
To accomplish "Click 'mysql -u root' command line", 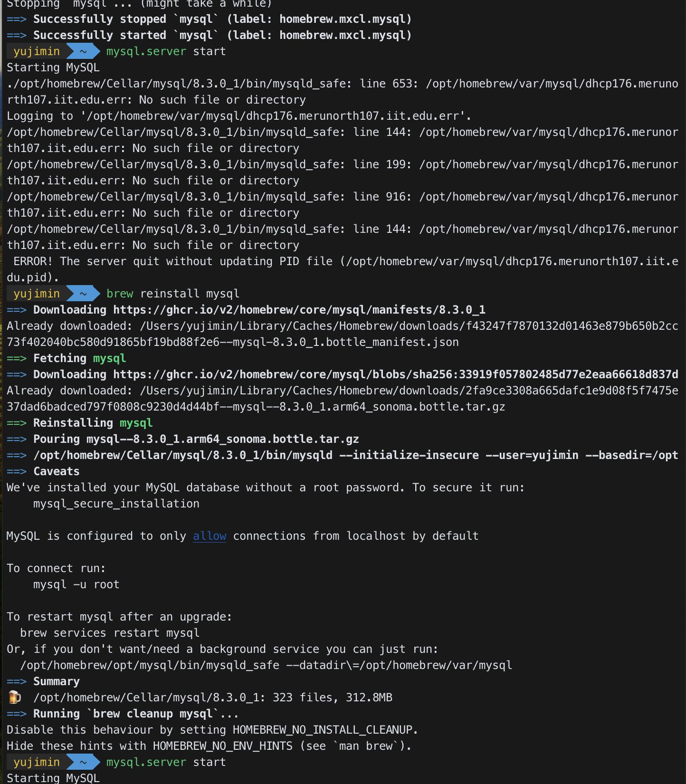I will coord(76,584).
